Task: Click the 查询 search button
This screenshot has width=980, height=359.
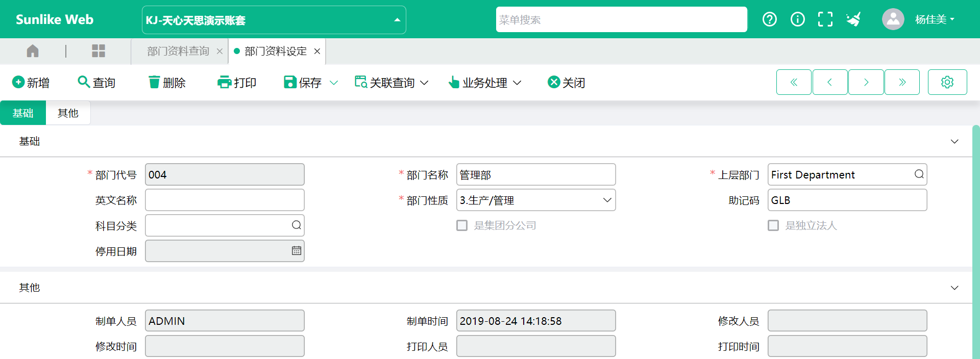Action: (96, 83)
